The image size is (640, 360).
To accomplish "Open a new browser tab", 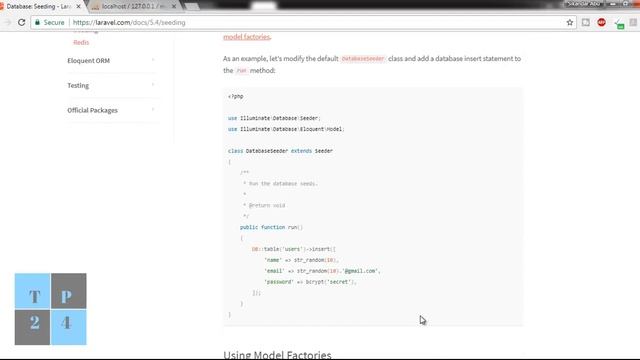I will coord(191,7).
